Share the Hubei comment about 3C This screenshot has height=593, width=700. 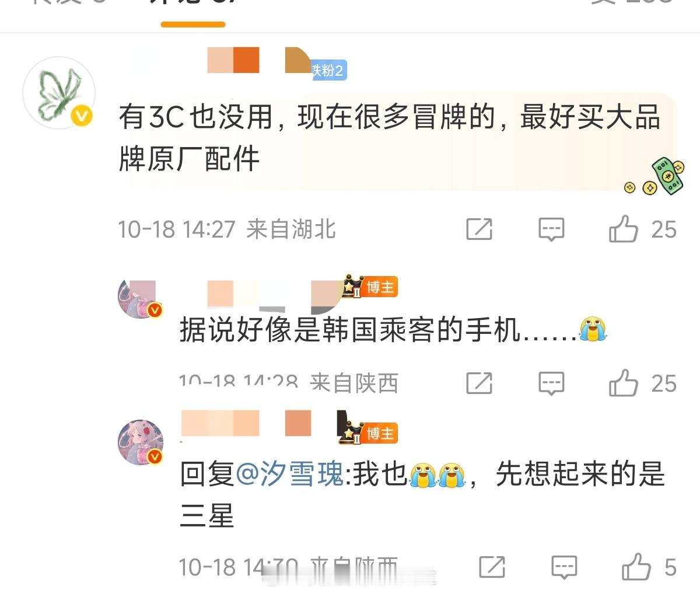(x=480, y=229)
